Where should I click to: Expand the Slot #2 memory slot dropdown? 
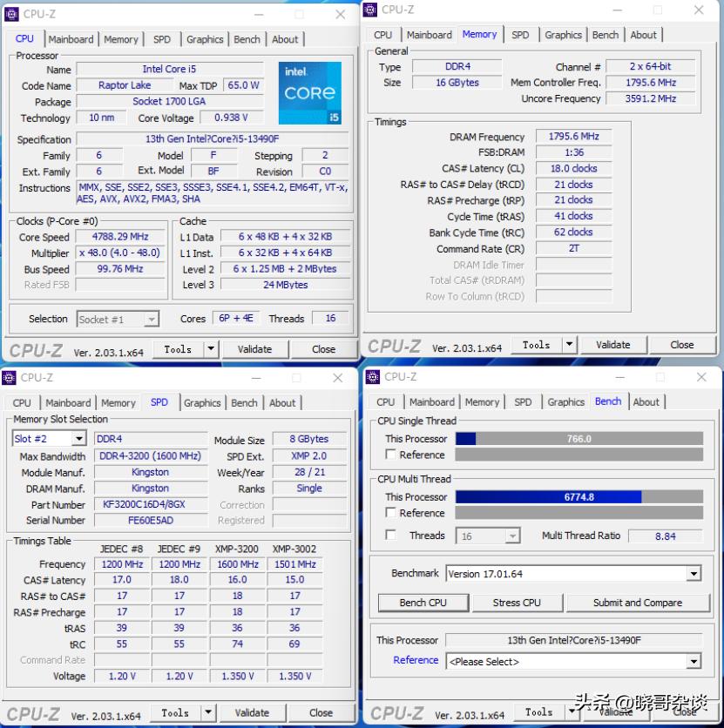click(x=78, y=439)
